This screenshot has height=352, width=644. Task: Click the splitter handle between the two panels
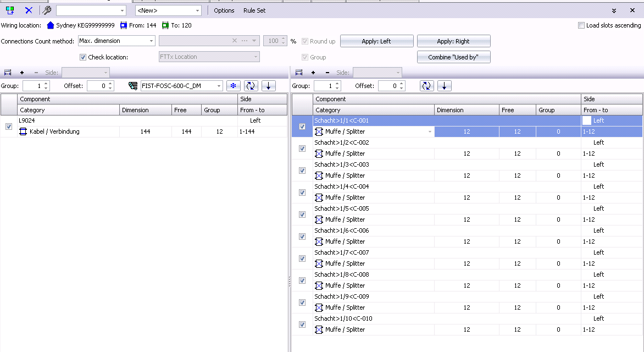(x=290, y=281)
